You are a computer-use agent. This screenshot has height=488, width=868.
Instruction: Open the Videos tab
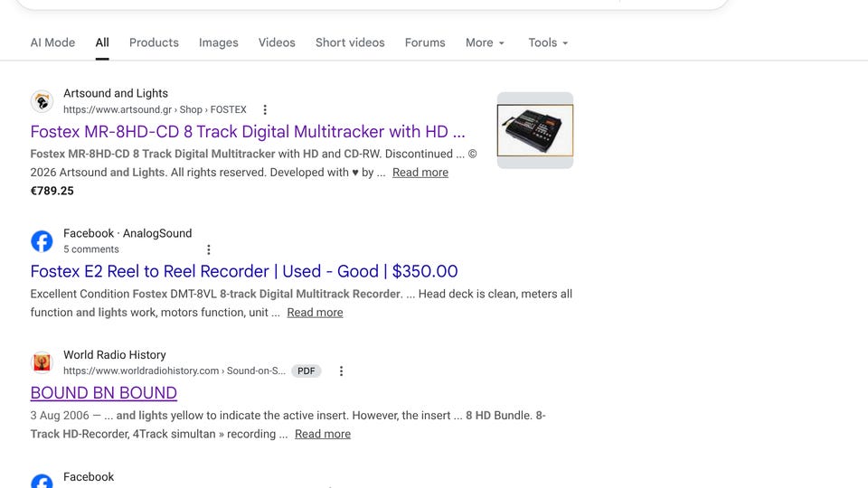click(x=277, y=42)
